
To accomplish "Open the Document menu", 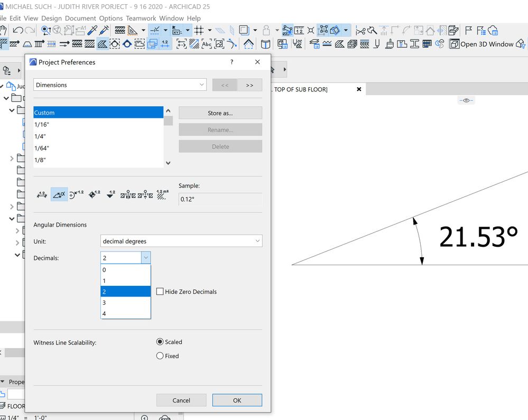I will point(80,18).
